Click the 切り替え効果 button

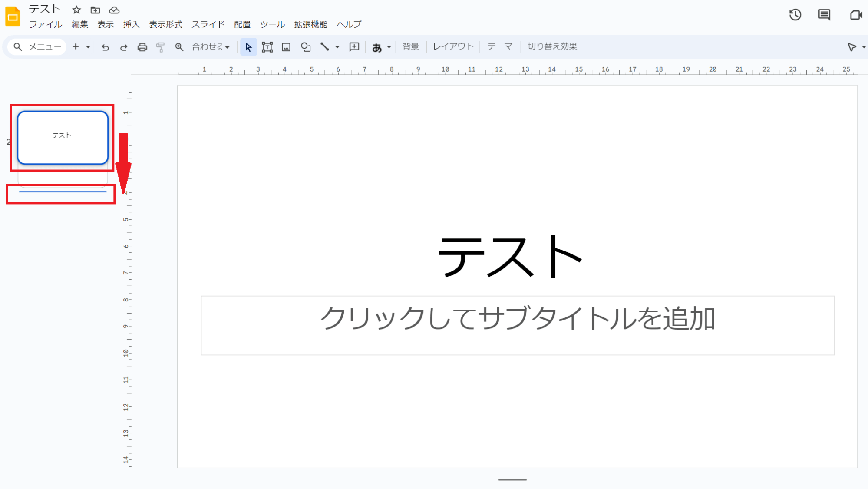point(552,46)
